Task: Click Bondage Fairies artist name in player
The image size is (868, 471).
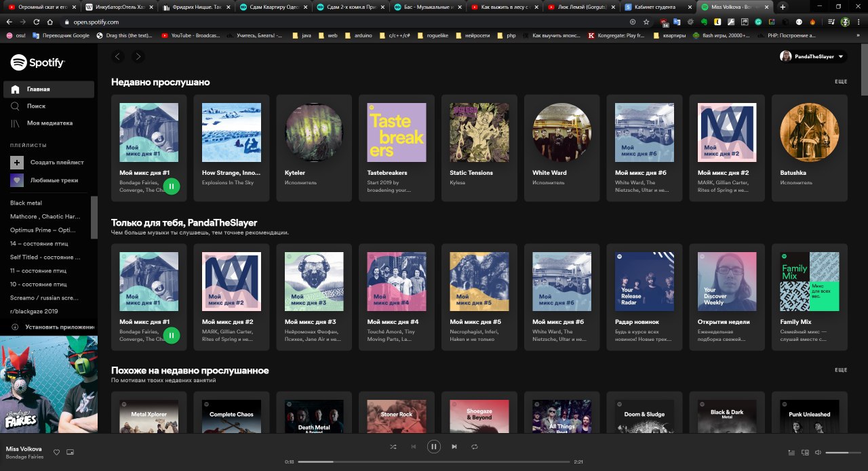Action: (24, 457)
